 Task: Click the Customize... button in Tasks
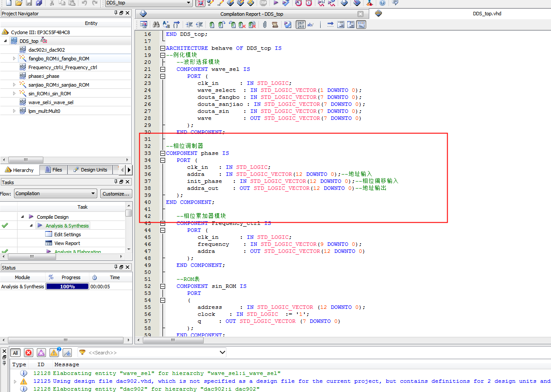click(x=116, y=193)
